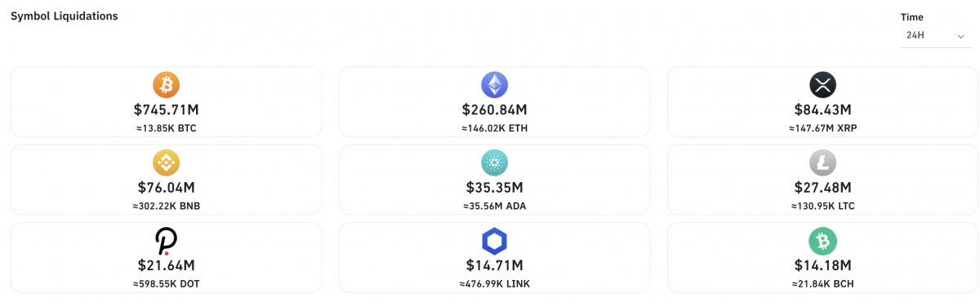The image size is (980, 307).
Task: Click the $35.35M ADA liquidation amount
Action: pyautogui.click(x=494, y=187)
